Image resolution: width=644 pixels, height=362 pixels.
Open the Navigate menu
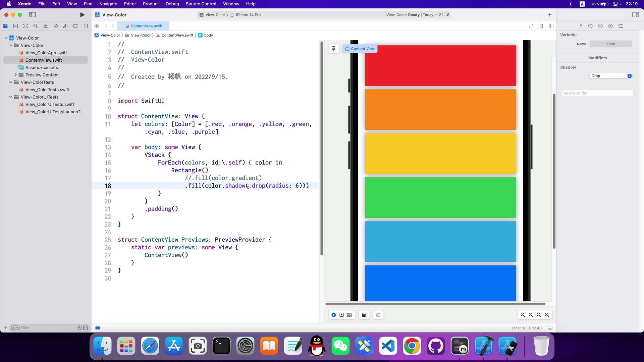pyautogui.click(x=108, y=4)
